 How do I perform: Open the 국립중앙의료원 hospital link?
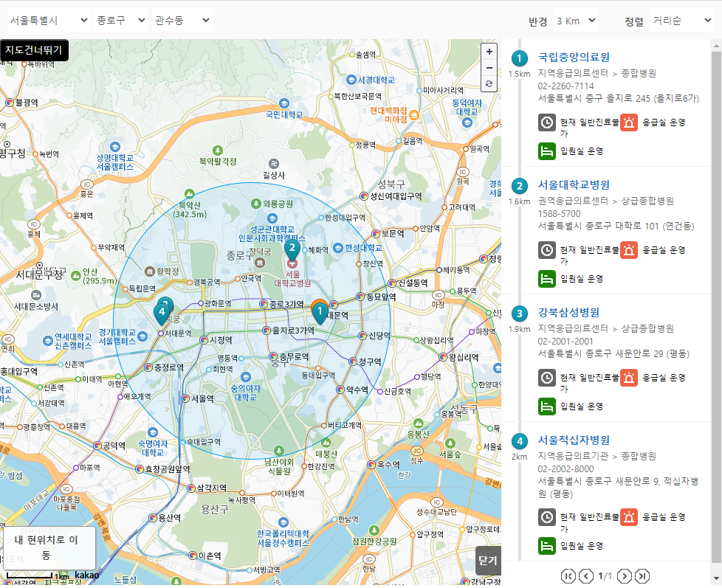pos(574,57)
